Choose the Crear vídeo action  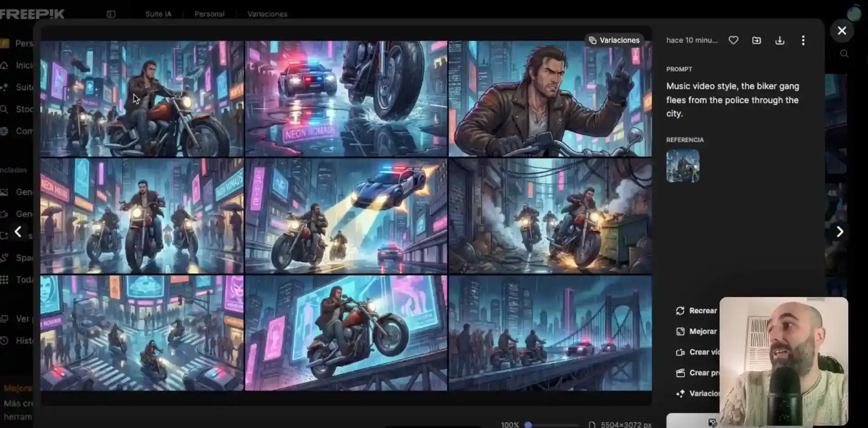pos(698,352)
